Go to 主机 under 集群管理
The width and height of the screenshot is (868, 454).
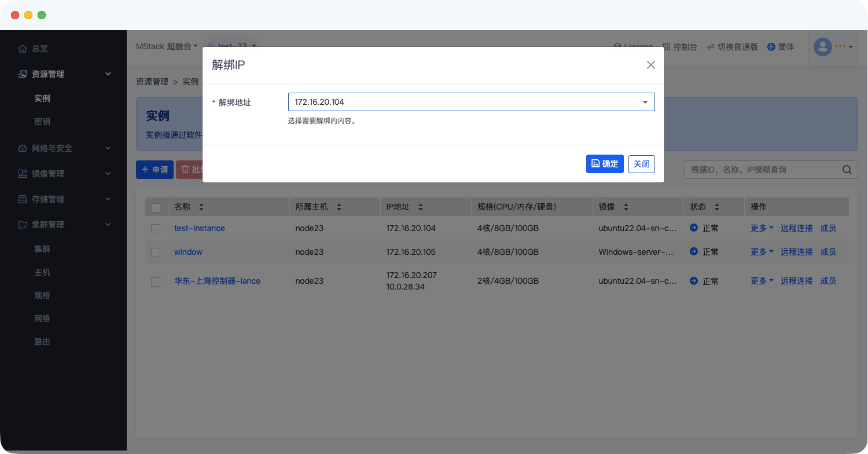coord(42,272)
